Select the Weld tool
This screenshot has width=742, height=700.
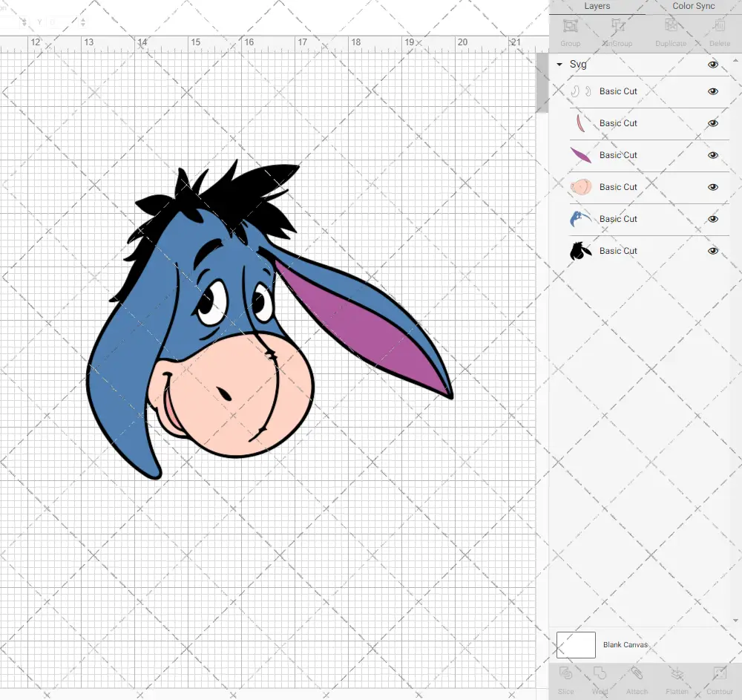[x=600, y=673]
